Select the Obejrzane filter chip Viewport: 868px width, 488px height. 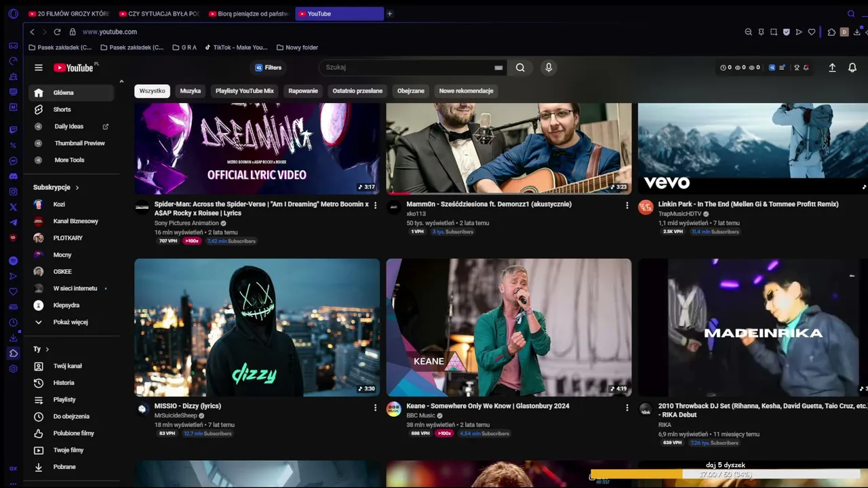(x=411, y=91)
